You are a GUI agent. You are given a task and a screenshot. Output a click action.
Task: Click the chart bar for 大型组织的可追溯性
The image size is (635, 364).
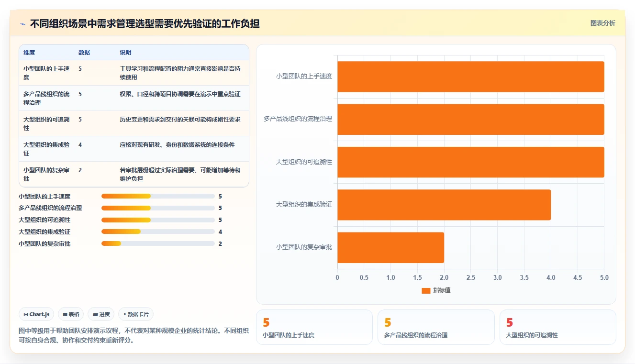click(471, 162)
